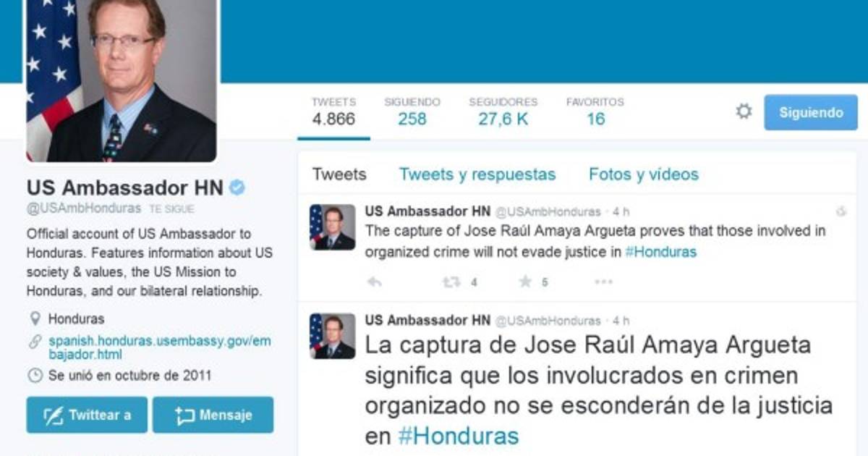Click the reply arrow icon on first tweet

[374, 282]
